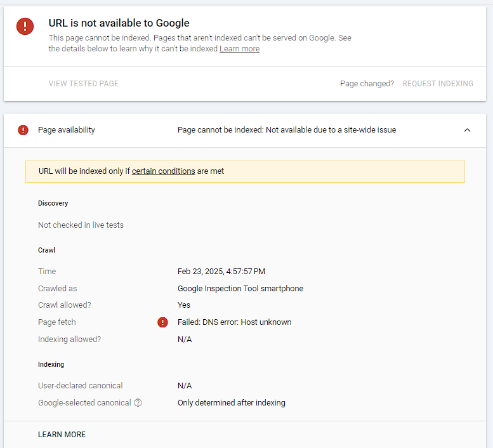Open the Learn more link in header
The image size is (493, 448).
(x=239, y=49)
